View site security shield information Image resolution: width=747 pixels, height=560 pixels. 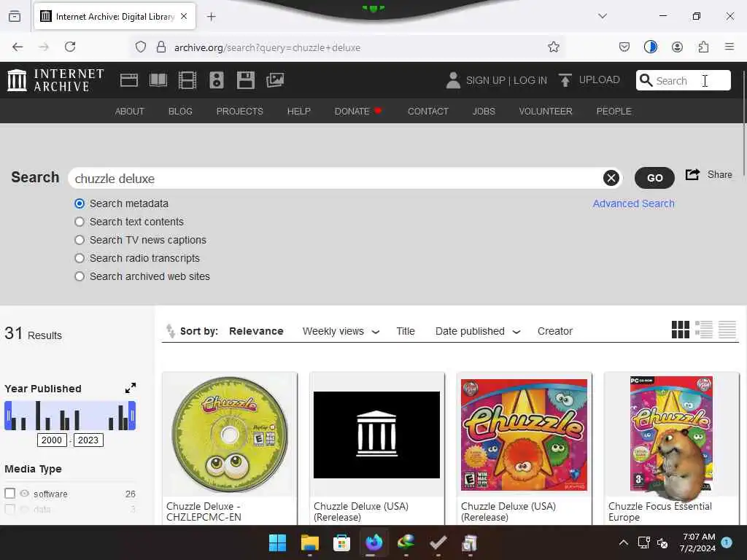click(141, 47)
